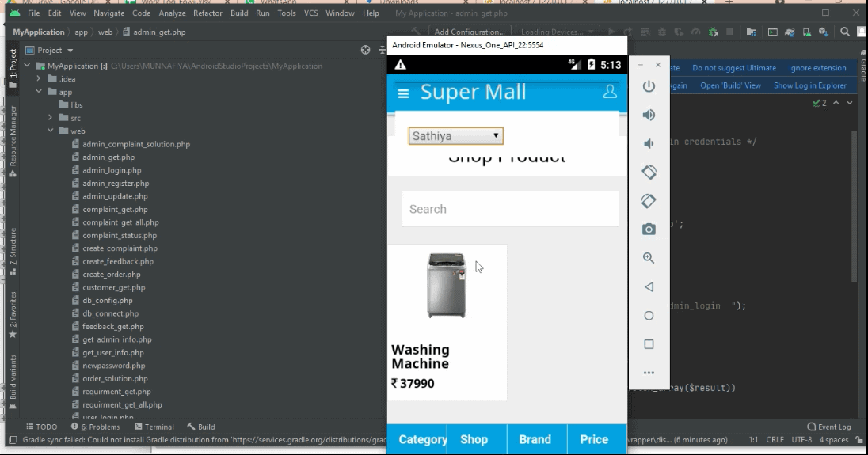Expand the .idea folder
Viewport: 868px width, 455px height.
coord(39,79)
